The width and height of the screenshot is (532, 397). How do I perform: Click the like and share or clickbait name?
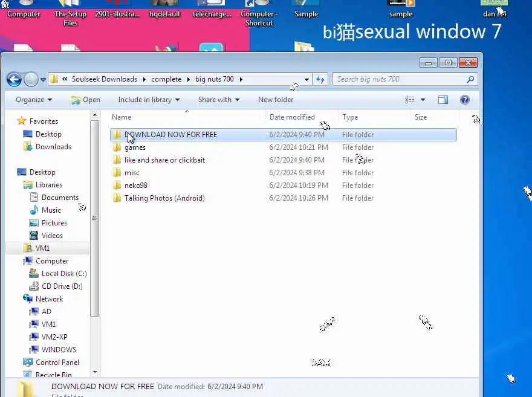(x=164, y=160)
